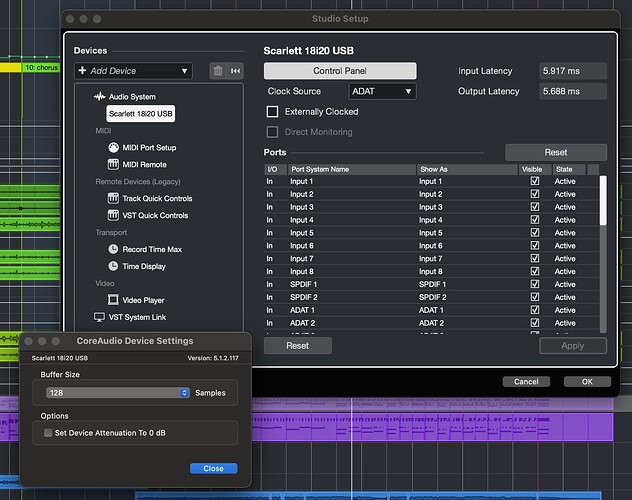Click the reset devices rewind icon

[x=235, y=71]
